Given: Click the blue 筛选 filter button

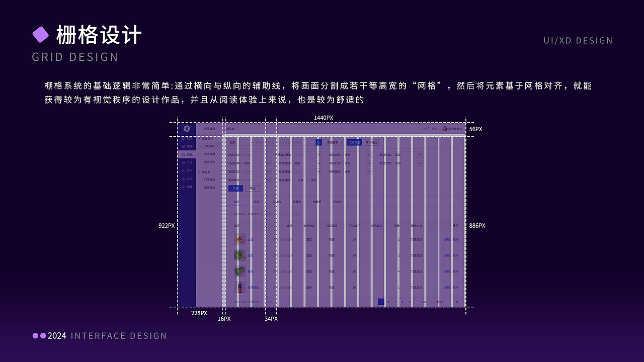Looking at the screenshot, I should tap(235, 189).
